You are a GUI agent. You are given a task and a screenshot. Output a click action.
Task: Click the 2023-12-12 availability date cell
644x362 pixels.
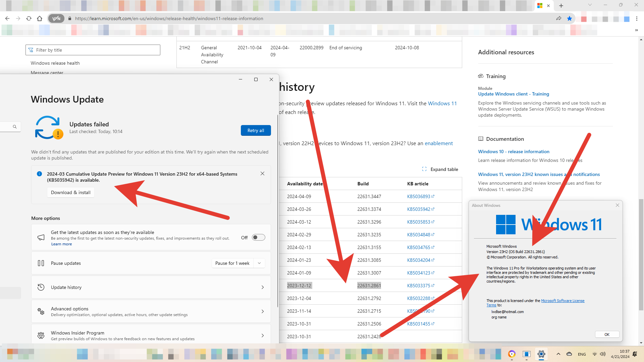(299, 286)
